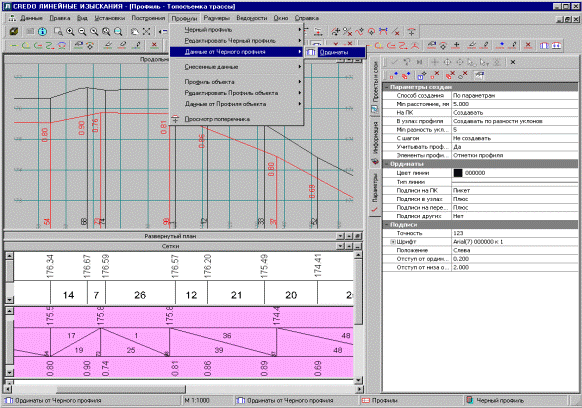Click the zoom out magnifier with minus

pos(82,32)
